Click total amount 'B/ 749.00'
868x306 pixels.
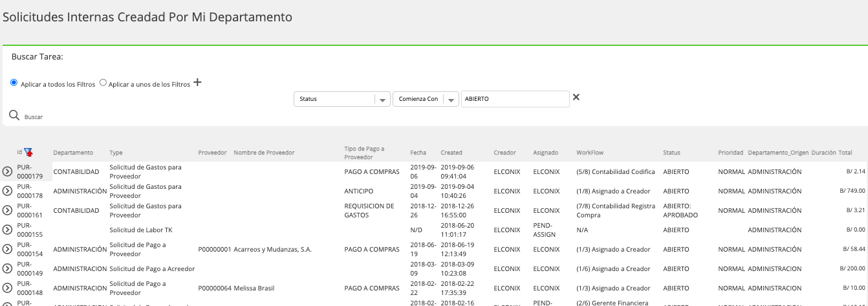click(x=852, y=191)
